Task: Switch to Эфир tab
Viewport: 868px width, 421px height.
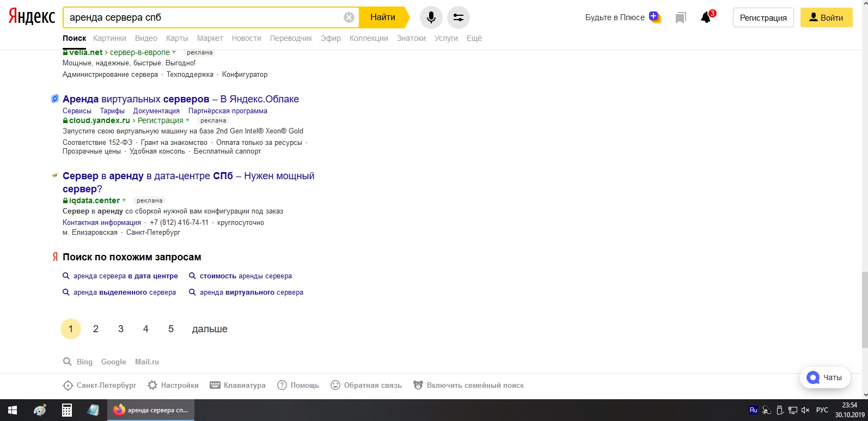Action: [331, 38]
